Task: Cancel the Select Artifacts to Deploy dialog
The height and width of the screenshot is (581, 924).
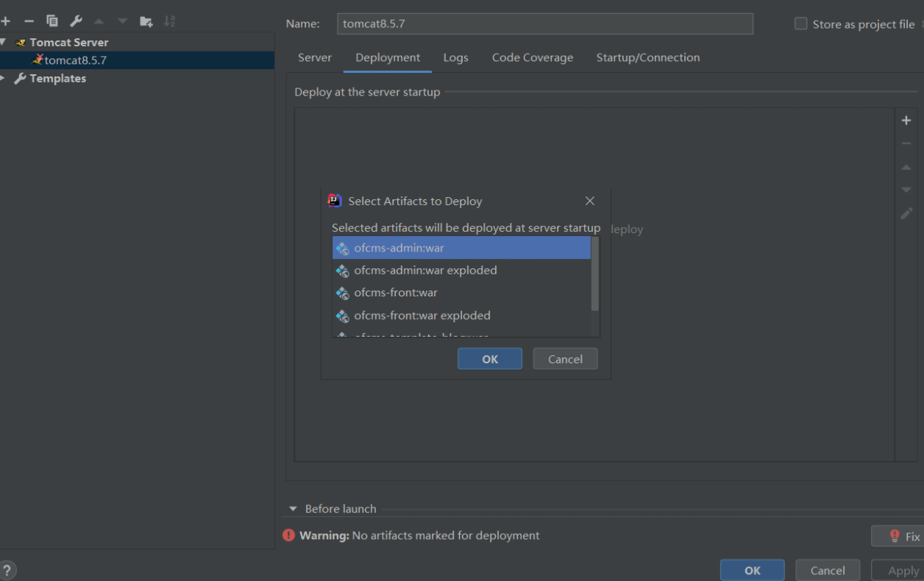Action: [565, 359]
